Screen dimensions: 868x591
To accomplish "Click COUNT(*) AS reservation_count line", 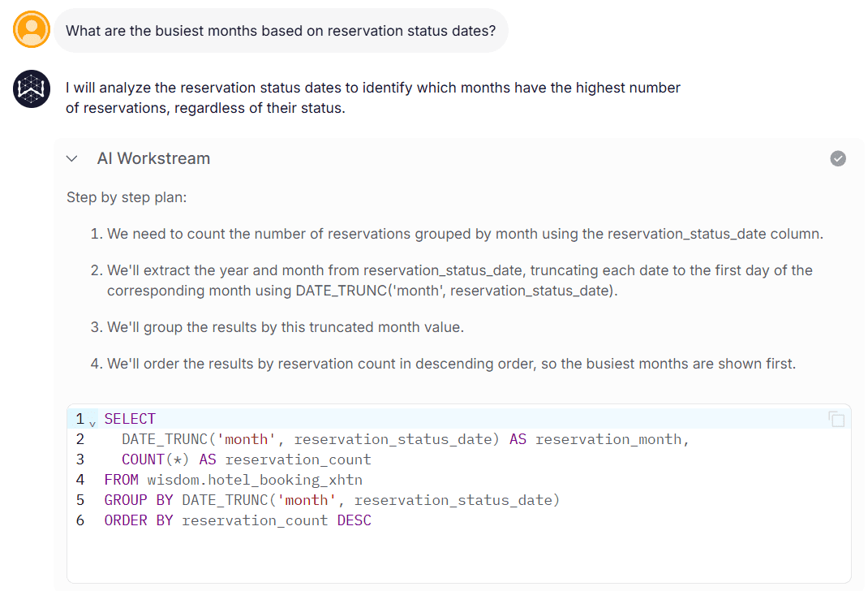I will click(247, 459).
